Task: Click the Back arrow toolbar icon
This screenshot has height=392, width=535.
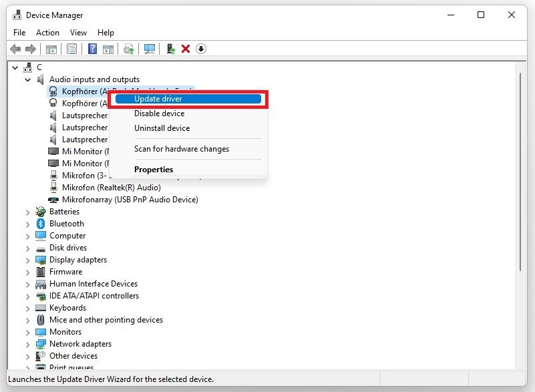Action: [x=15, y=49]
